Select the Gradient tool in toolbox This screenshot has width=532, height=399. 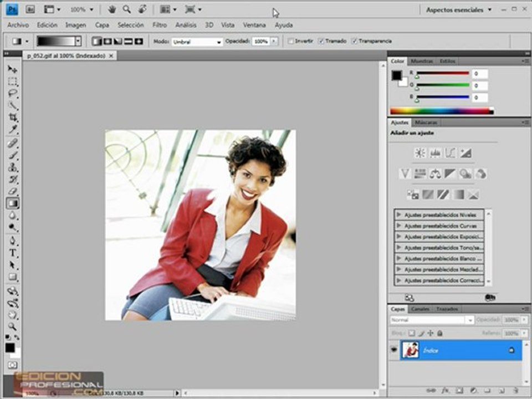[13, 203]
